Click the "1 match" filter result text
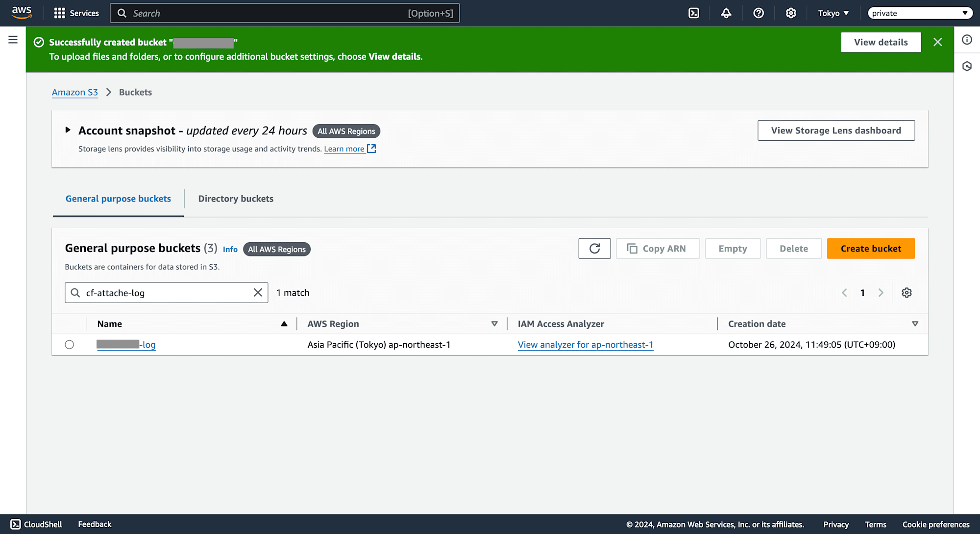Screen dimensions: 980x534 coord(293,293)
